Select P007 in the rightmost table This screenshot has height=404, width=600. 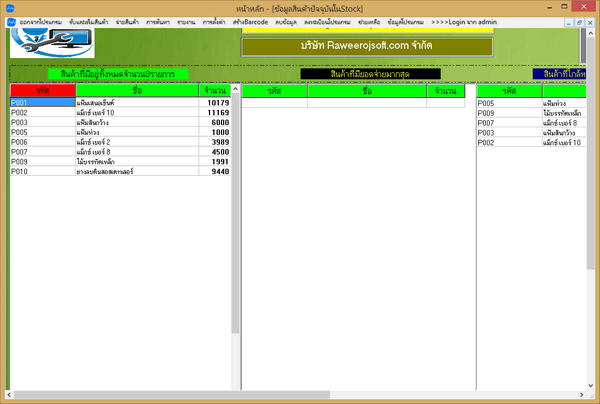509,123
